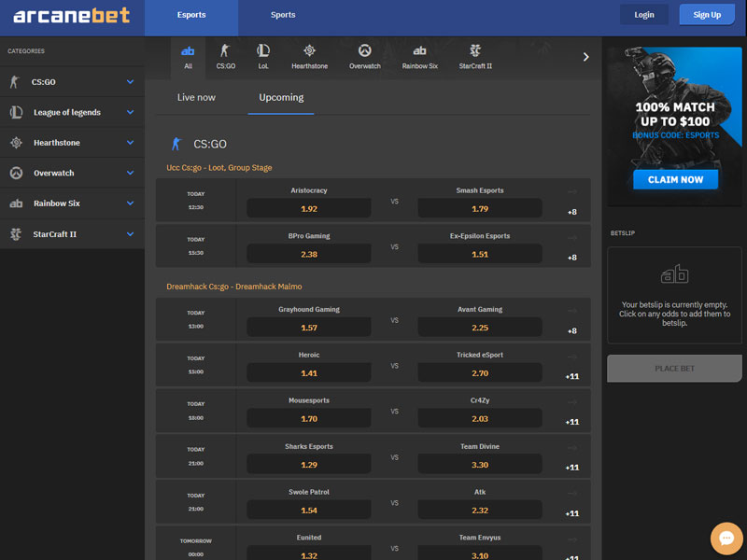Open Dreamhack Cs:go - Dreamhack Malmo link
This screenshot has height=560, width=747.
[234, 287]
